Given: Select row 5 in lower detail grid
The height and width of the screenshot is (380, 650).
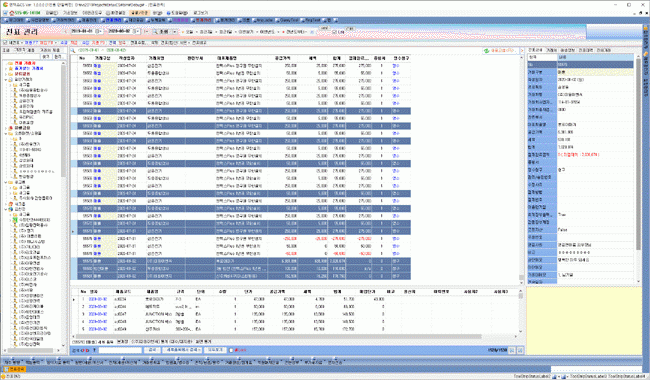Looking at the screenshot, I should [294, 329].
